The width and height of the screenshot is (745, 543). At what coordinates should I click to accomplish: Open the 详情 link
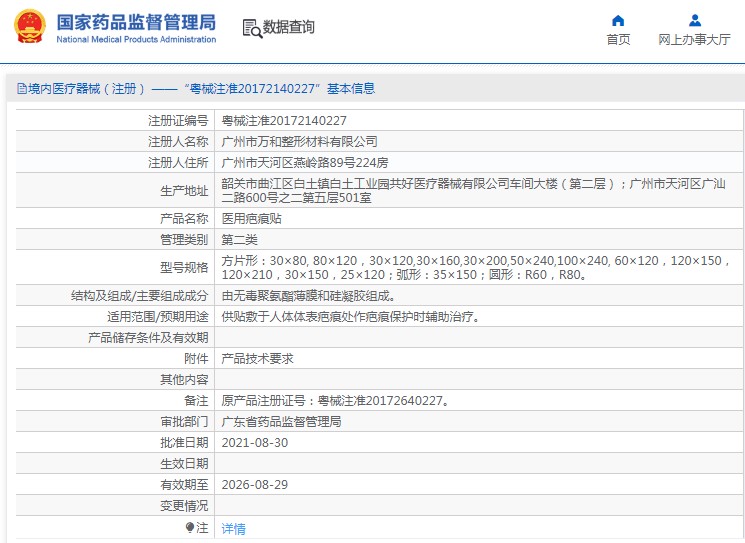[x=233, y=528]
